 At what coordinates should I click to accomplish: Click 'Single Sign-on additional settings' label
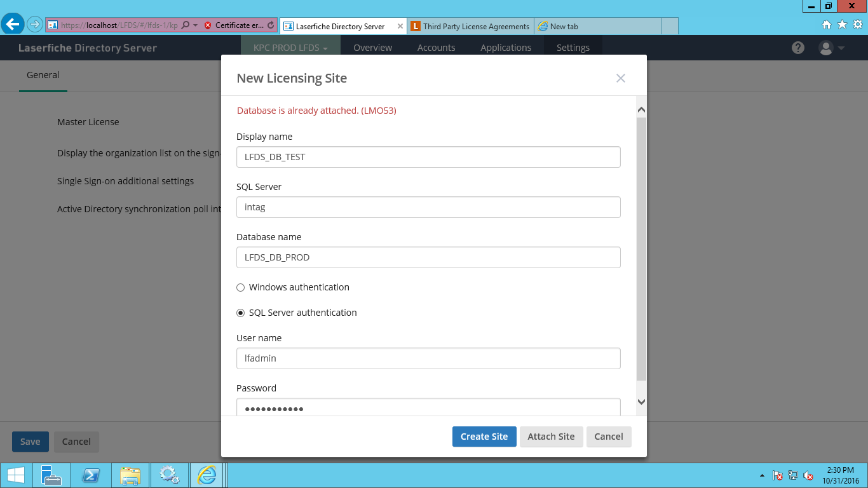(x=126, y=181)
